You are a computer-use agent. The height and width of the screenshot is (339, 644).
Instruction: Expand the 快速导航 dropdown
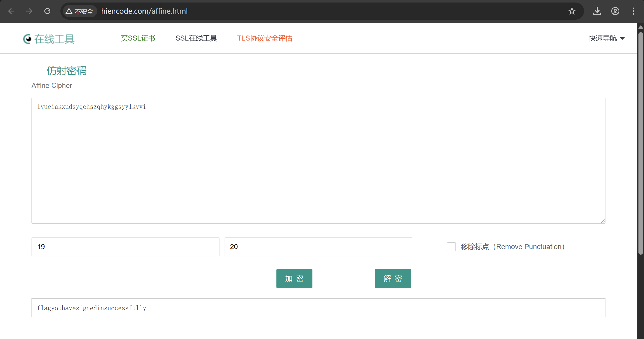[607, 38]
